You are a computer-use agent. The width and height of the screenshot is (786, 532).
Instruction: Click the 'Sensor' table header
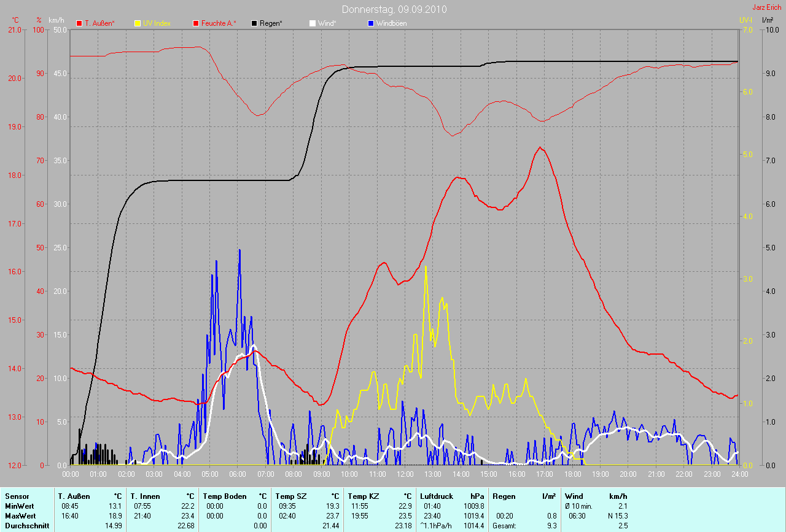click(x=17, y=496)
